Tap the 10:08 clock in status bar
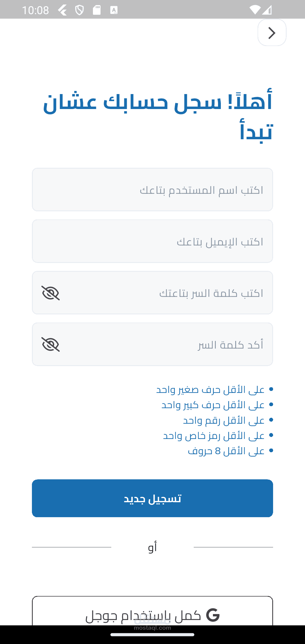 coord(35,10)
